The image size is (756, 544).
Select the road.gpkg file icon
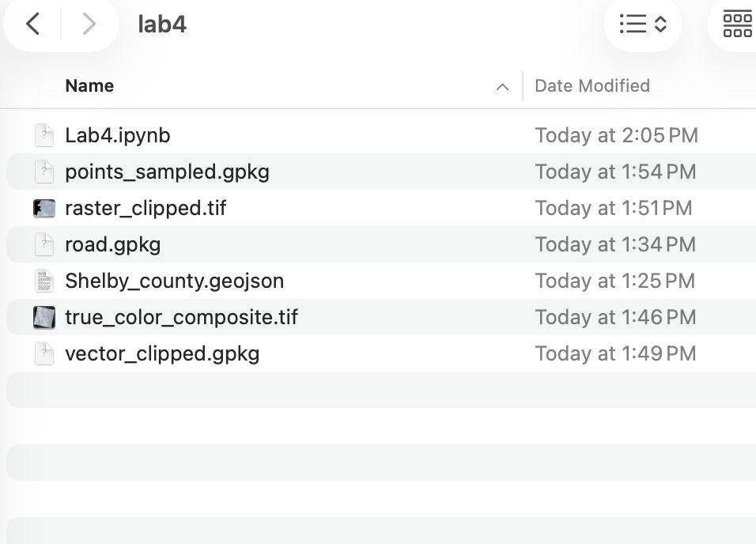44,244
